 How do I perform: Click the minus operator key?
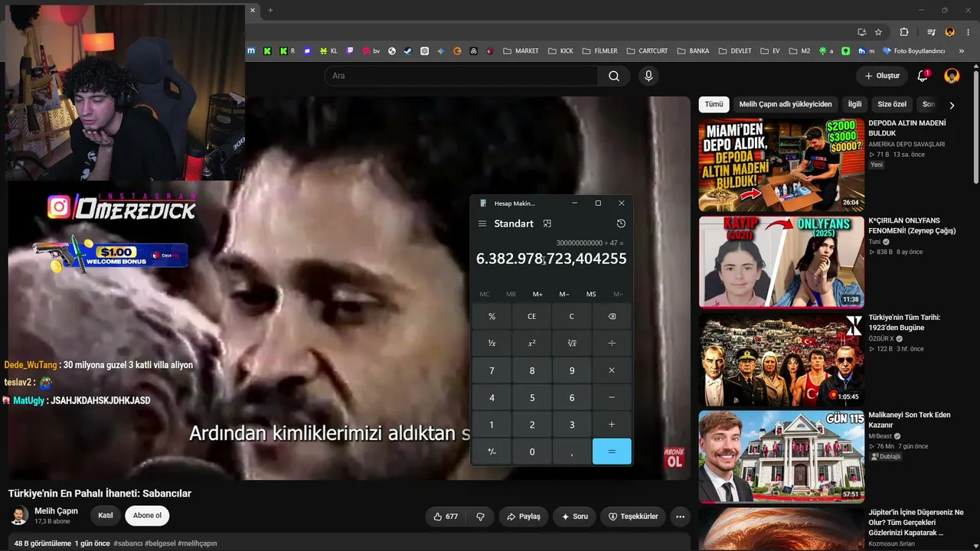pyautogui.click(x=612, y=398)
